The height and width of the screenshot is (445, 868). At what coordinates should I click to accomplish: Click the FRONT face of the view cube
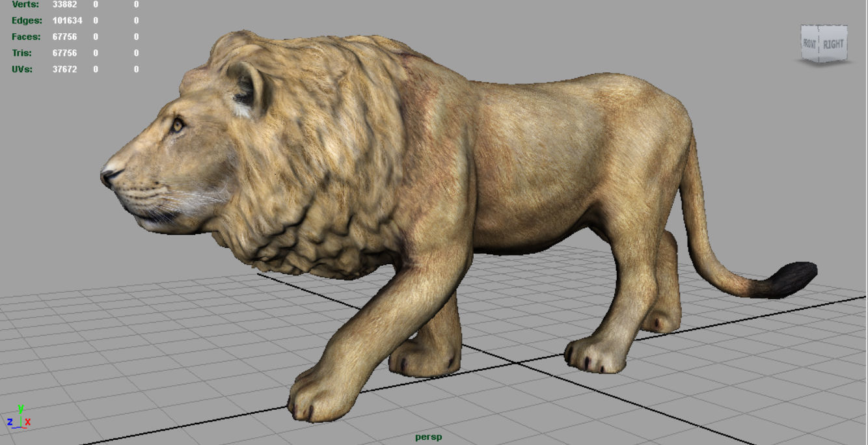[x=809, y=44]
